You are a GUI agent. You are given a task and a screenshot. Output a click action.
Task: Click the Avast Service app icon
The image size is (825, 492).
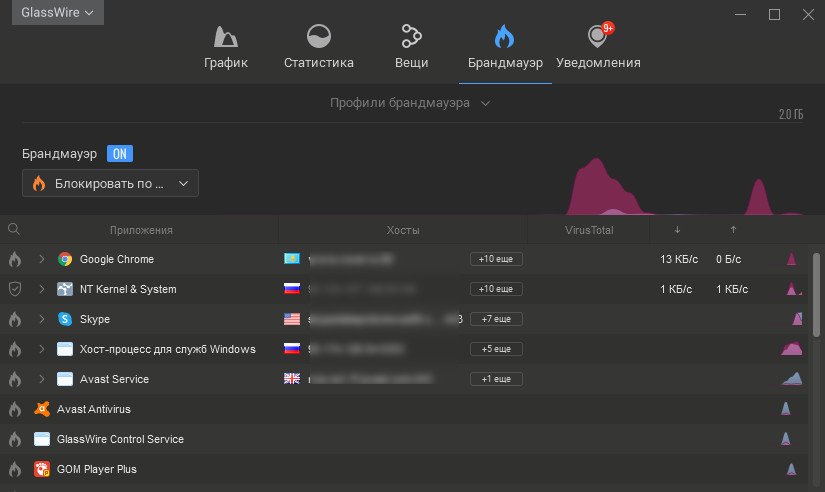tap(65, 379)
